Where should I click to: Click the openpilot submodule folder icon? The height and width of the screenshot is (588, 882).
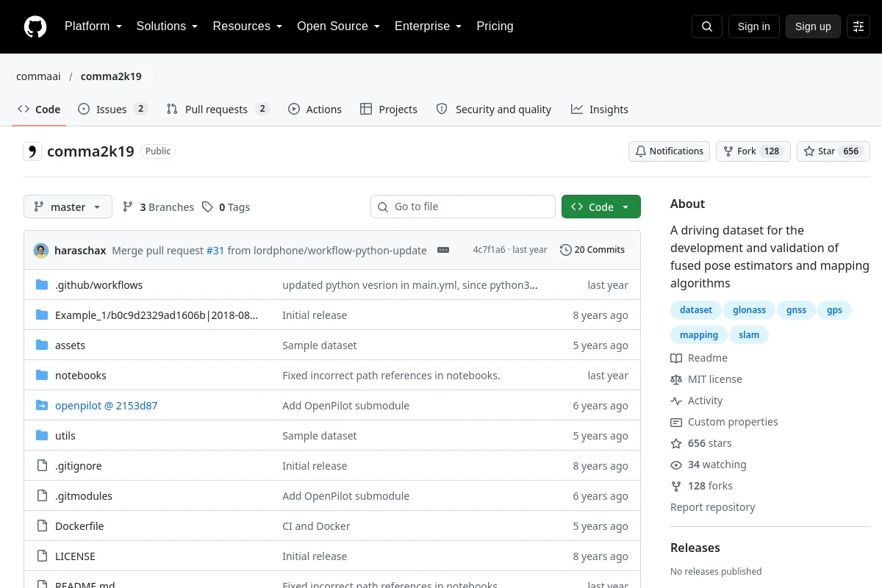42,406
